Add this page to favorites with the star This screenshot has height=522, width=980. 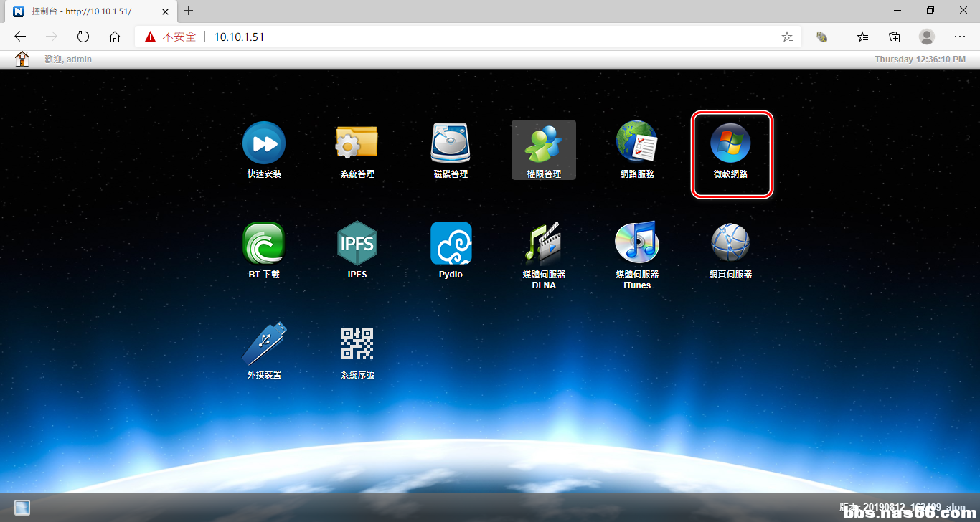787,37
